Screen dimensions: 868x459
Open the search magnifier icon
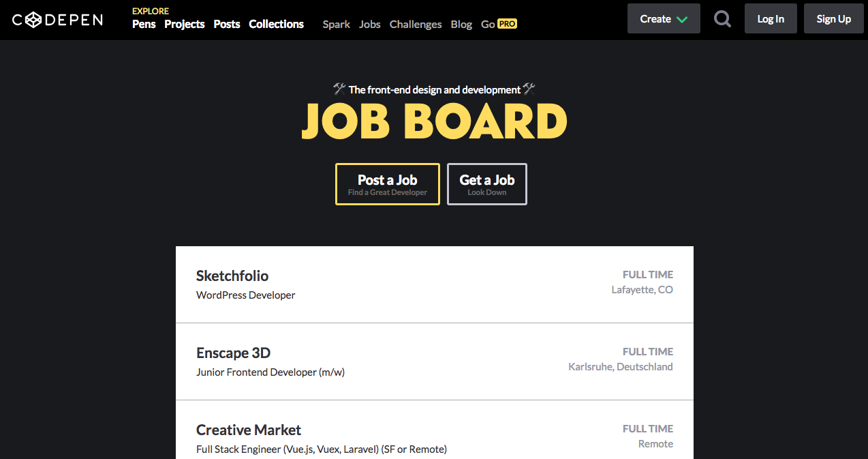tap(722, 19)
